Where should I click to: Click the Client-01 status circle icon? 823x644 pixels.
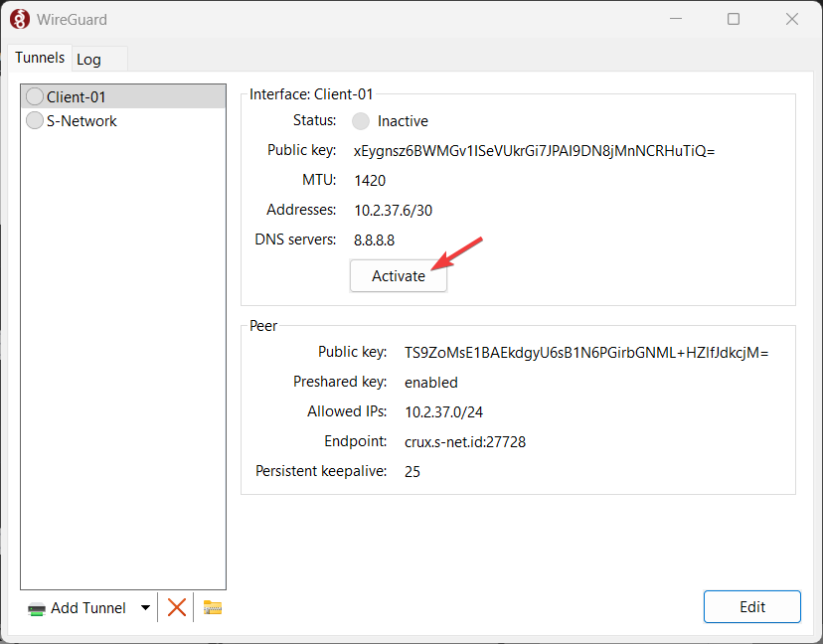pyautogui.click(x=35, y=96)
